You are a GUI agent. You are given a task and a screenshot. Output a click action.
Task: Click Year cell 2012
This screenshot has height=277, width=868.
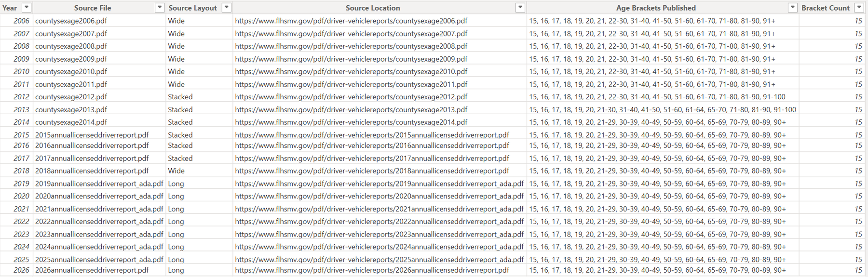(x=21, y=97)
